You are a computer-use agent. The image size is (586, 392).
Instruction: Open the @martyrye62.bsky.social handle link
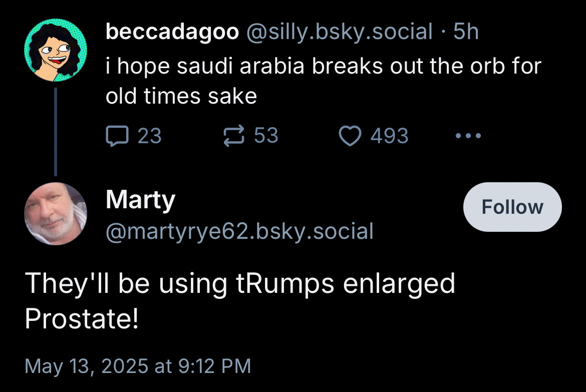pos(239,231)
